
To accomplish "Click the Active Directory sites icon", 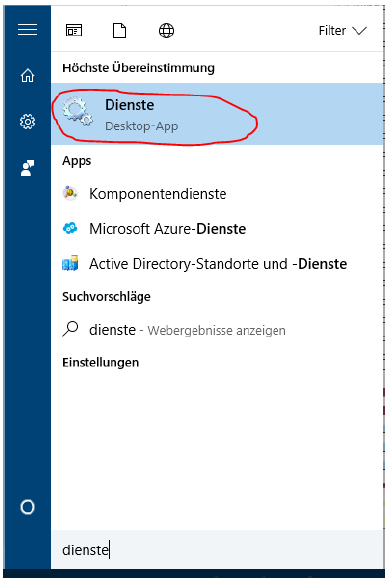I will tap(70, 263).
